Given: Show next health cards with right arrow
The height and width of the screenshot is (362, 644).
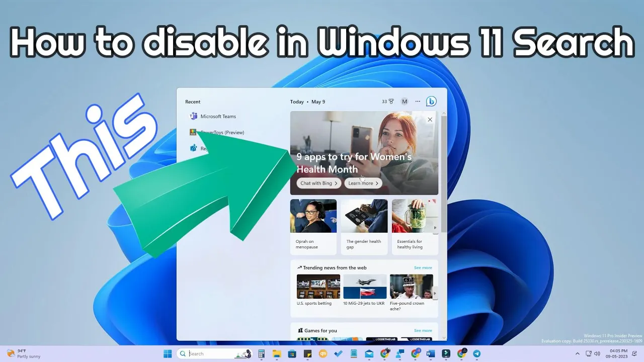Looking at the screenshot, I should (x=435, y=227).
